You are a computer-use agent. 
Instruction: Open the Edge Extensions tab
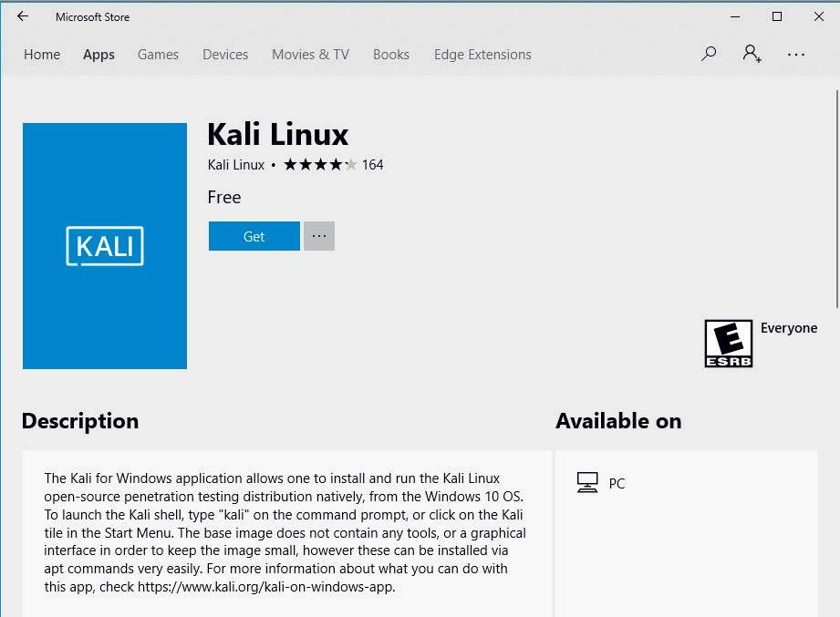(482, 55)
